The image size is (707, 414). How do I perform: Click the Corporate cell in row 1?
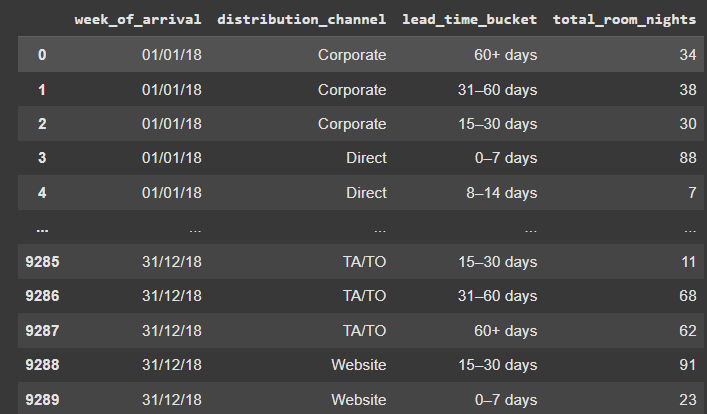tap(352, 90)
